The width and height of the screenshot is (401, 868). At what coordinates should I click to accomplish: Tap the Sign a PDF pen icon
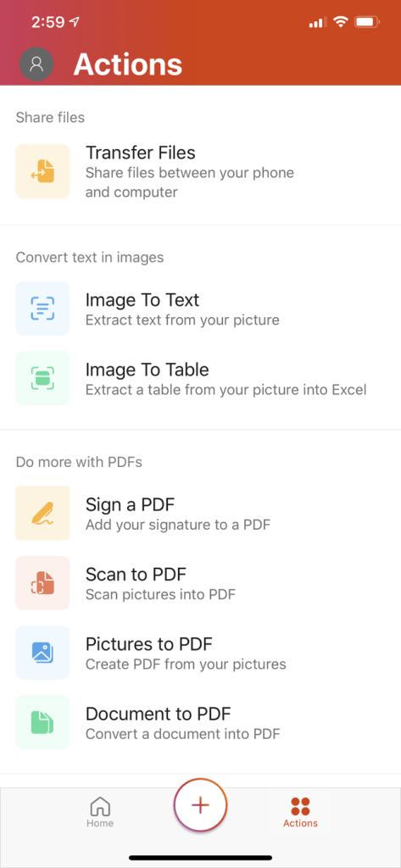point(42,513)
